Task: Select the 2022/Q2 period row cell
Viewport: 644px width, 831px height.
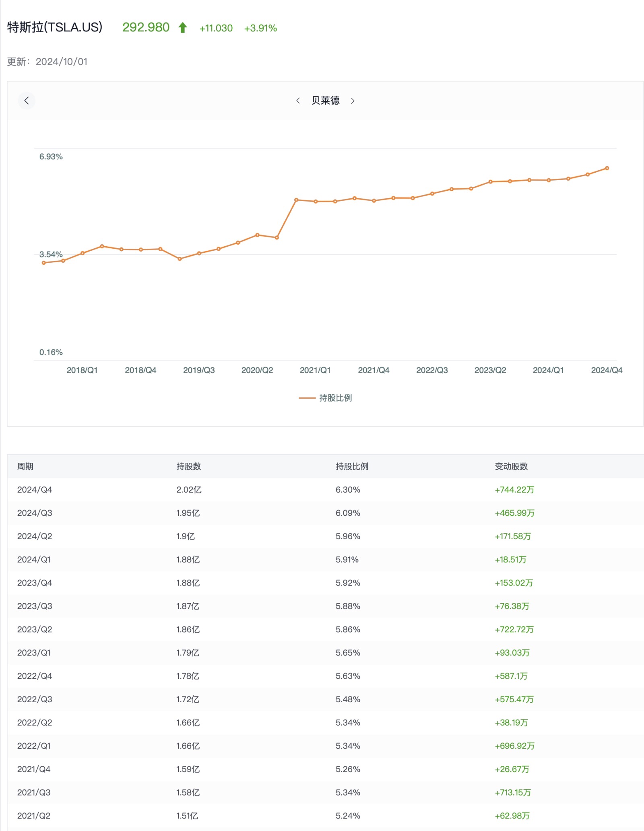Action: point(35,723)
